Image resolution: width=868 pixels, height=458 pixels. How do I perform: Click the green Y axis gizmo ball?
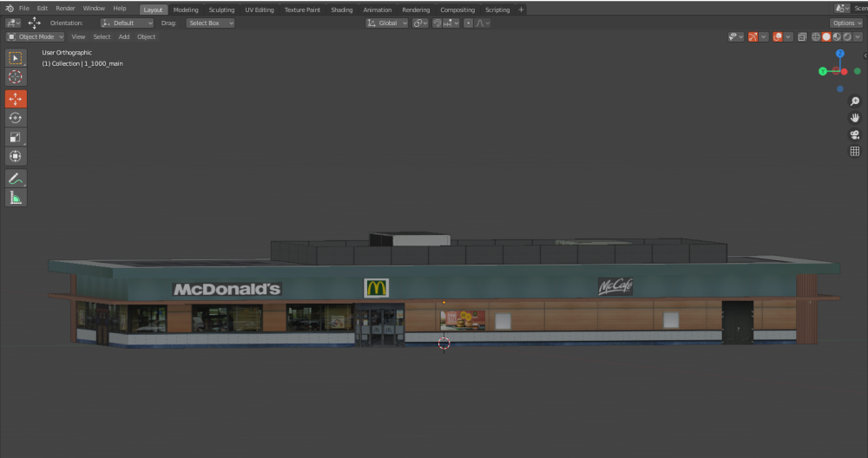coord(857,71)
